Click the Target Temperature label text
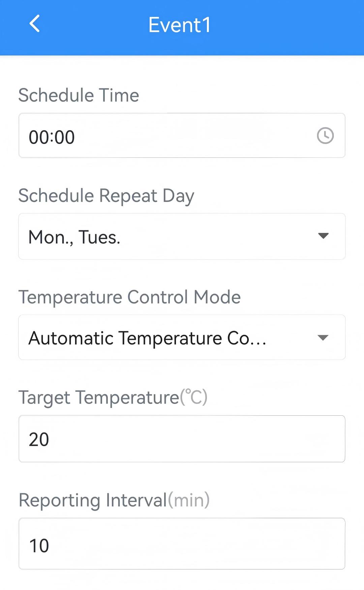 pos(99,397)
